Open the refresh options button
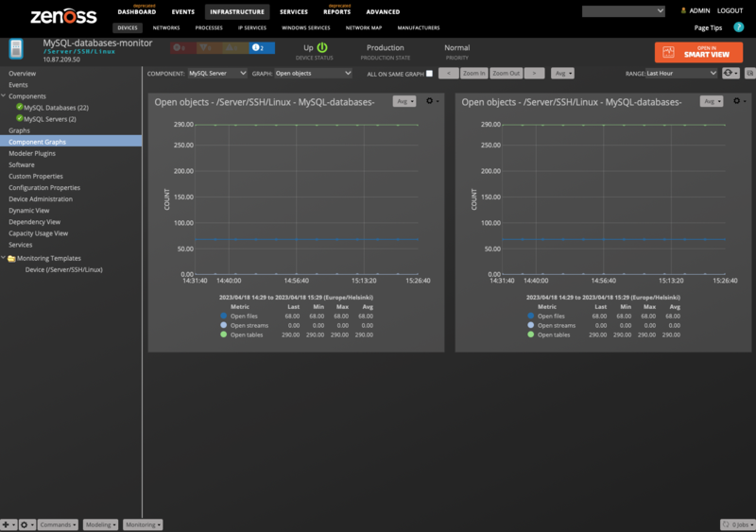 click(x=730, y=74)
